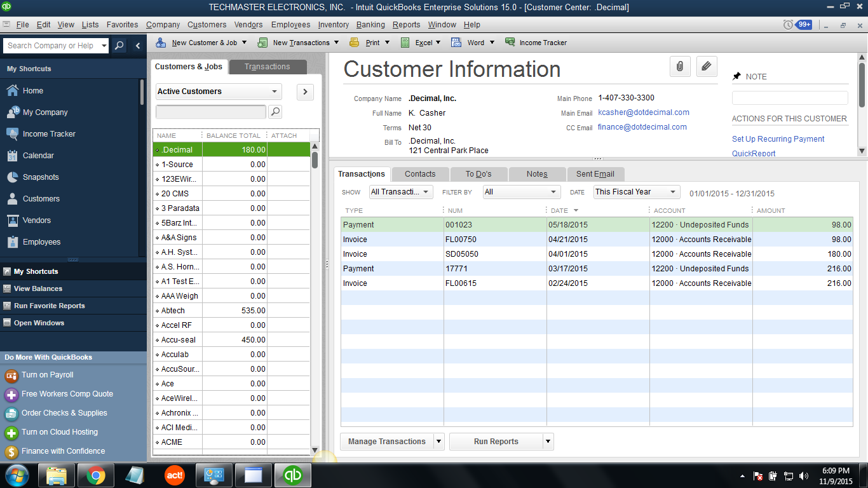
Task: Expand the Manage Transactions dropdown arrow
Action: 438,442
